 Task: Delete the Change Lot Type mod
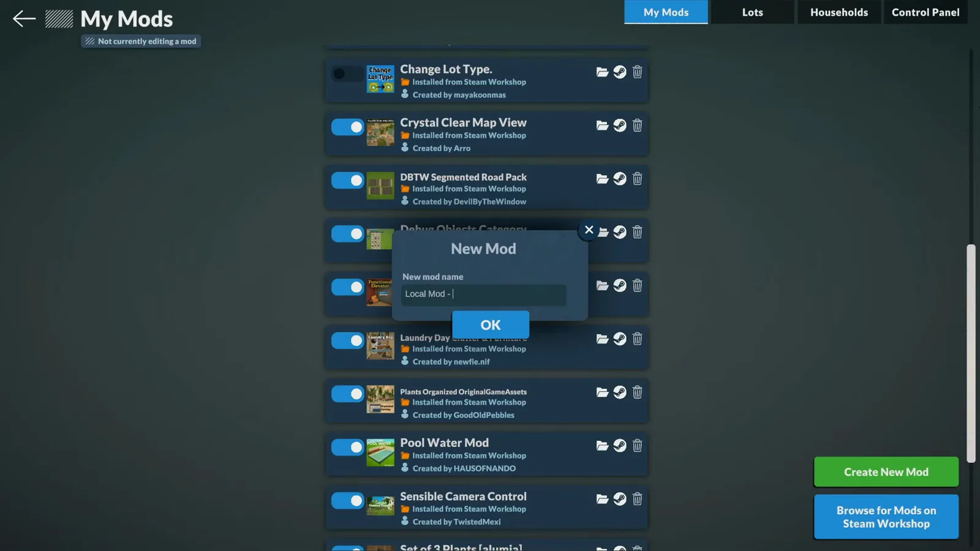pyautogui.click(x=637, y=72)
